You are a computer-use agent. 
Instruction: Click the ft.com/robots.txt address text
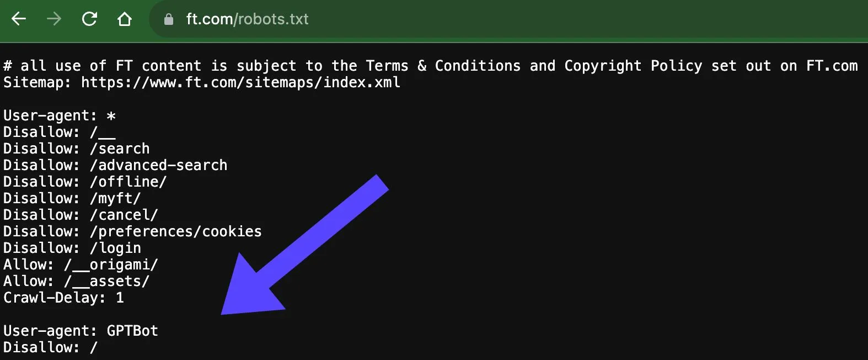(248, 19)
